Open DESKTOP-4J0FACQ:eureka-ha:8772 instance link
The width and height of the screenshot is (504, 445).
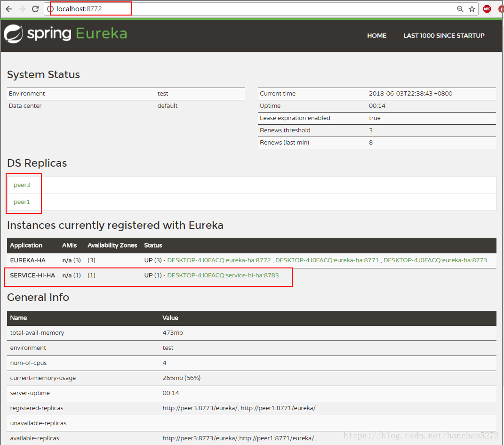click(x=219, y=260)
